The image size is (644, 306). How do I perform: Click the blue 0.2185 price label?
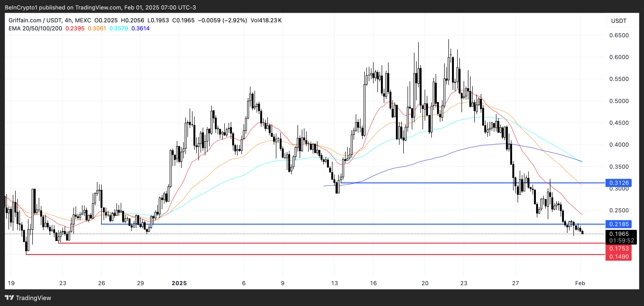pyautogui.click(x=619, y=224)
